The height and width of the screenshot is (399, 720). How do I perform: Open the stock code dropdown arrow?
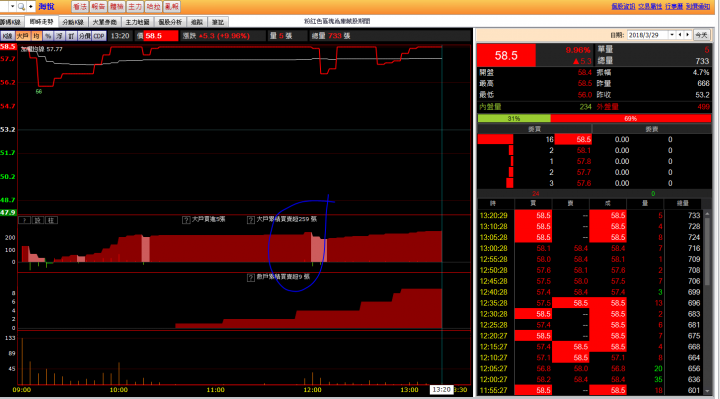12,6
